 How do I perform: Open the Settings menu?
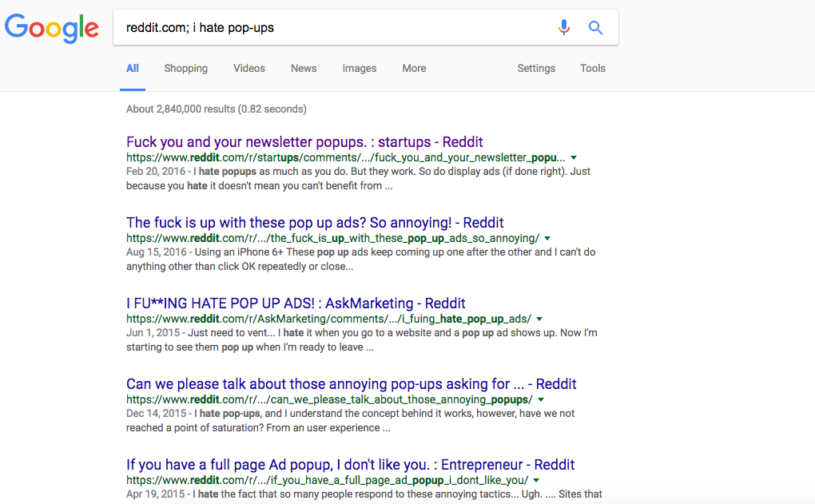tap(536, 69)
